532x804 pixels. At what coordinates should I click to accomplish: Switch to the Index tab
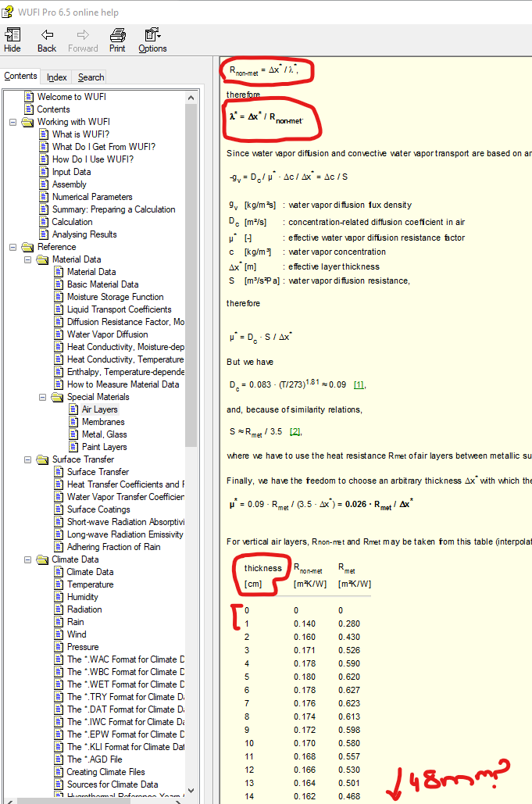(57, 77)
